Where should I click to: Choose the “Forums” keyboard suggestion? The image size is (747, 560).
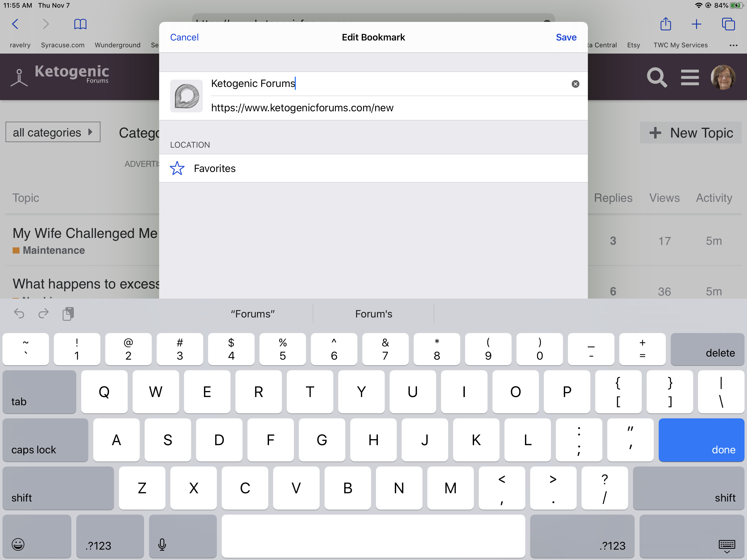pyautogui.click(x=253, y=314)
